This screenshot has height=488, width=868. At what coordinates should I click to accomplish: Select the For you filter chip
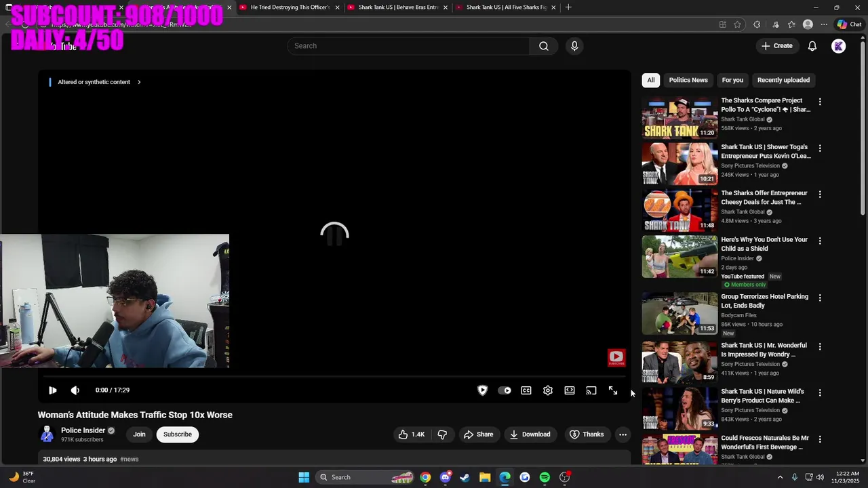click(x=732, y=80)
